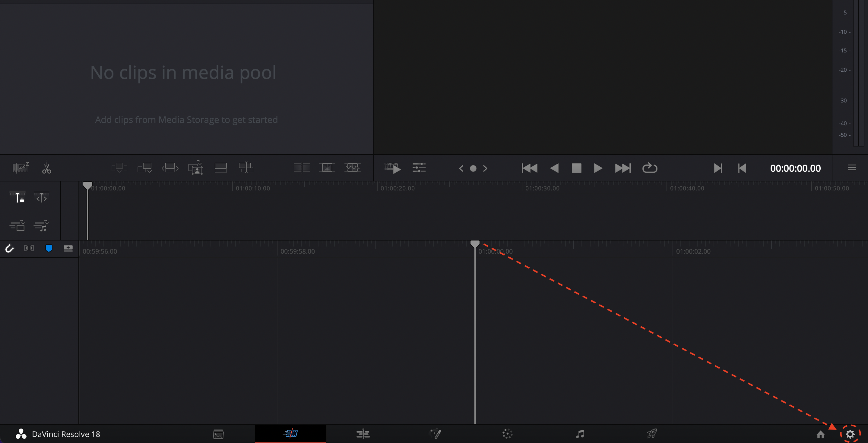Switch to the Edit page tab

click(x=363, y=434)
